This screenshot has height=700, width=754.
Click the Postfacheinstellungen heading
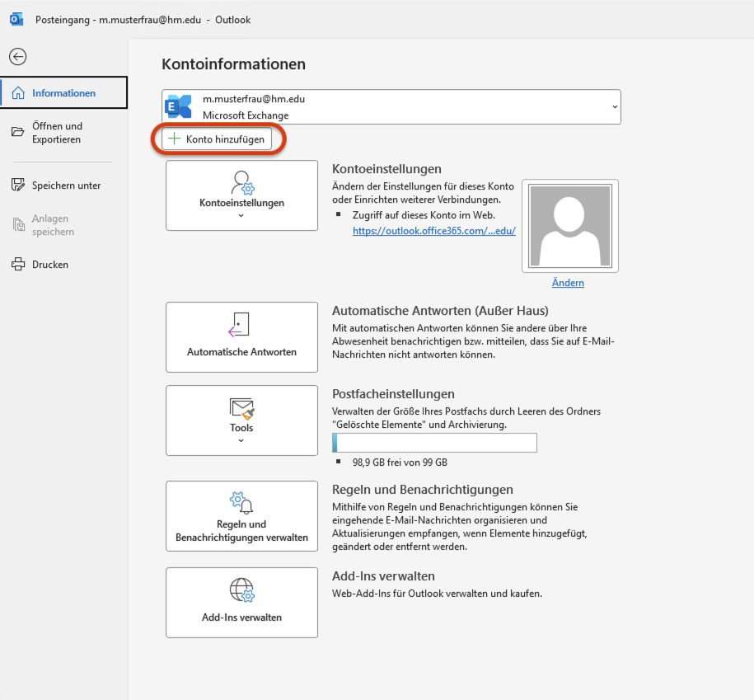pyautogui.click(x=393, y=393)
